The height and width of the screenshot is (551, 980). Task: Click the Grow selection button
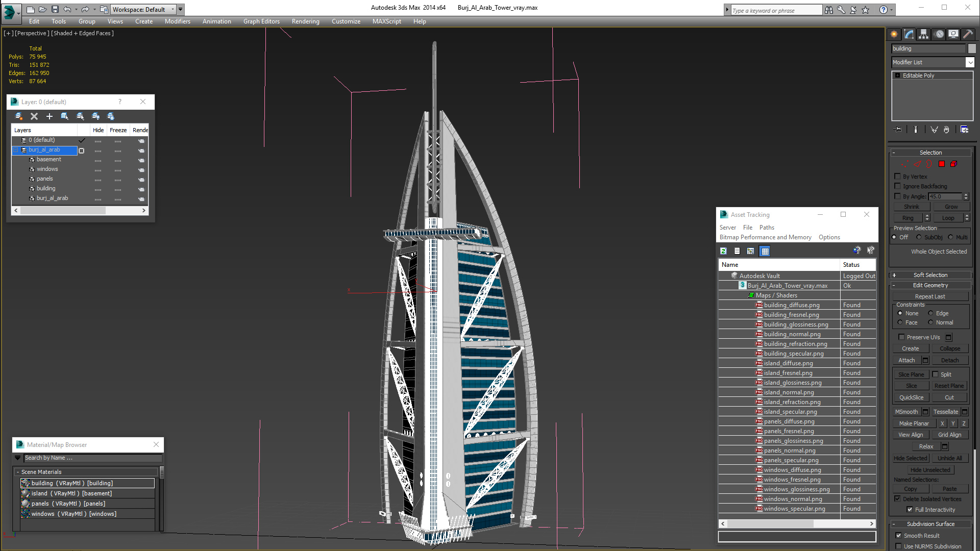[x=951, y=207]
